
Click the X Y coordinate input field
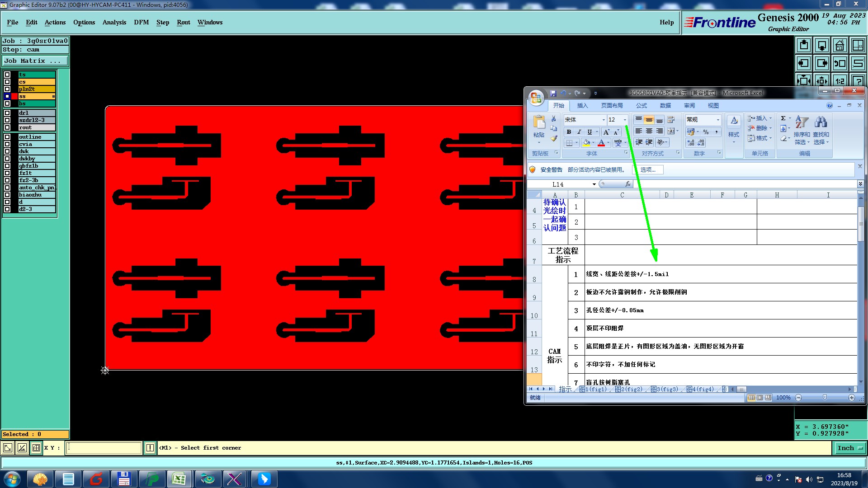point(104,448)
